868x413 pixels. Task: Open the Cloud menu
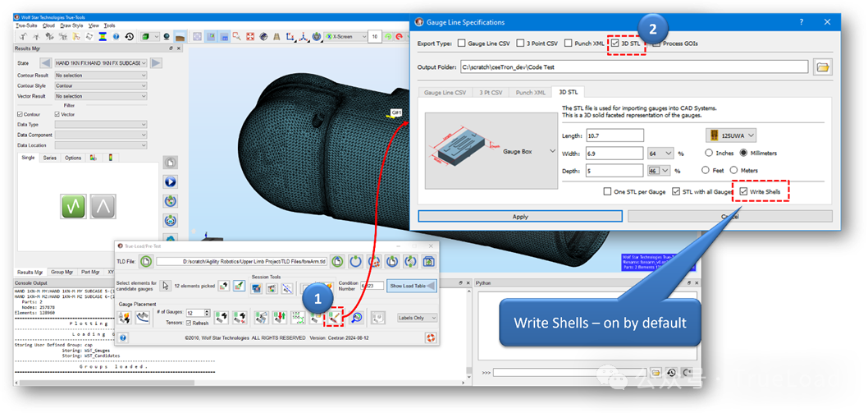(48, 25)
